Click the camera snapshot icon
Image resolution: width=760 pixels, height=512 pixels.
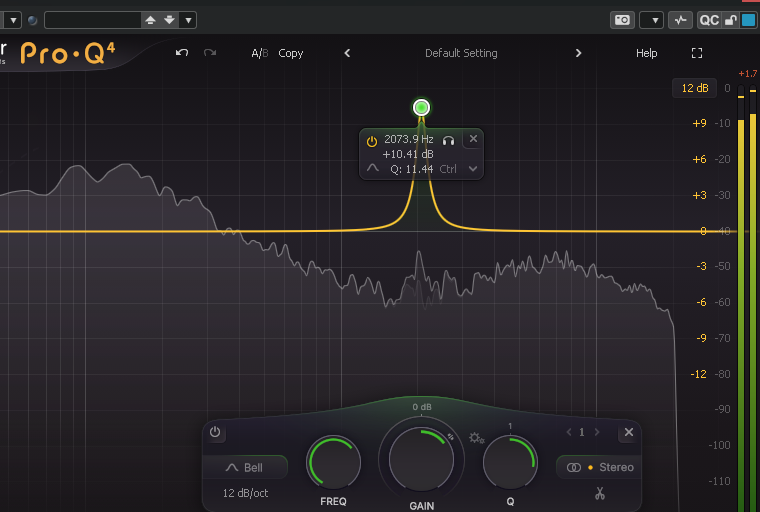click(622, 20)
